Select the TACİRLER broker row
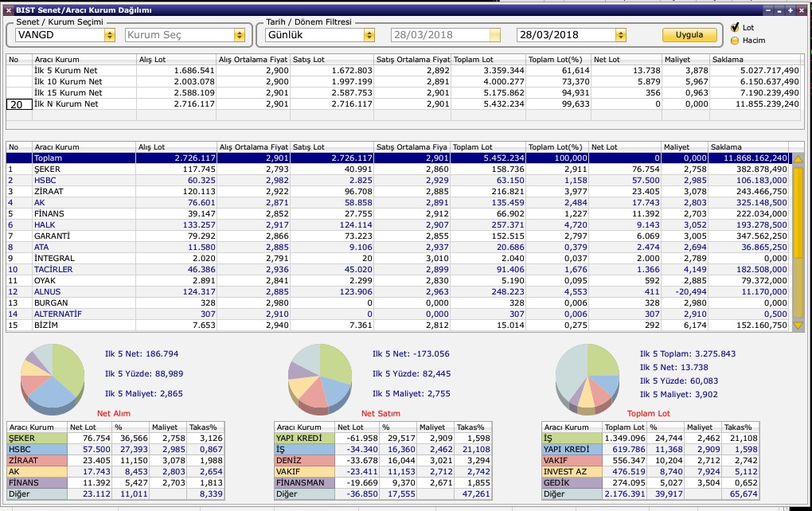 pyautogui.click(x=398, y=269)
